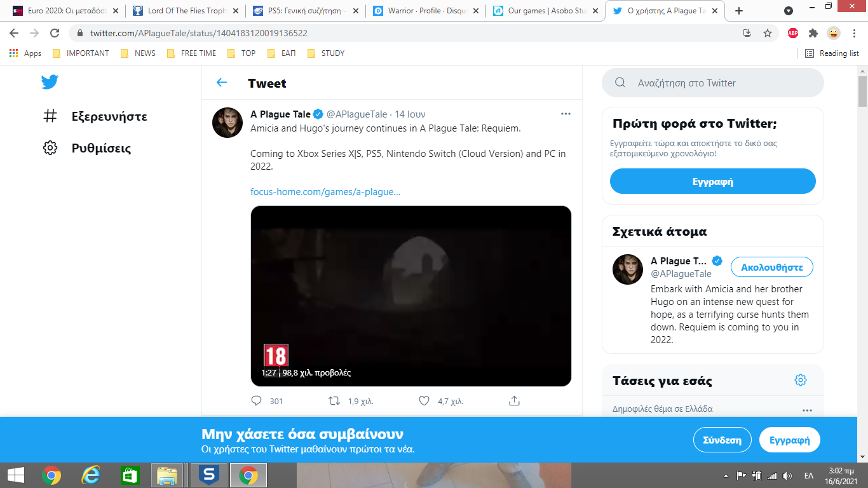Open a new browser tab
868x488 pixels.
pos(739,11)
